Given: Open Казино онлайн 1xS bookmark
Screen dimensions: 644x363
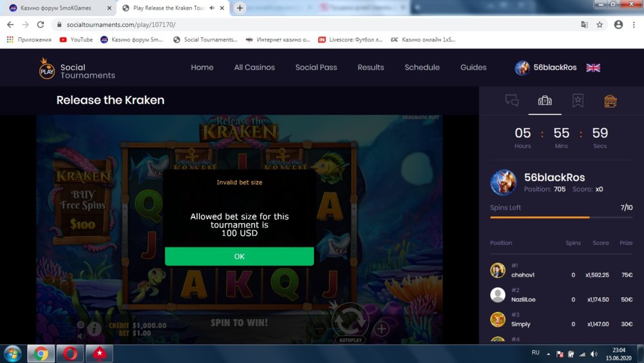Looking at the screenshot, I should click(x=423, y=39).
